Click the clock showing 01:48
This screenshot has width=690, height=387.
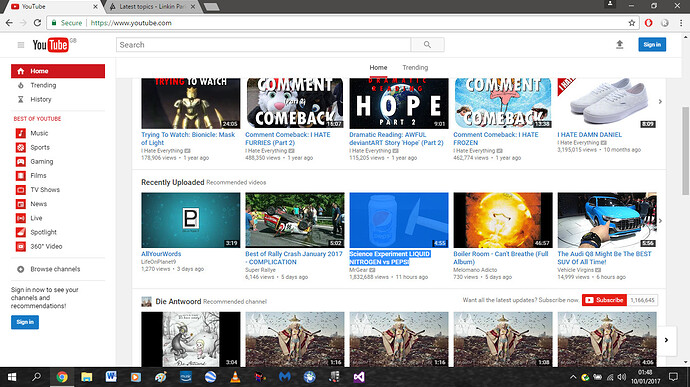tap(645, 372)
